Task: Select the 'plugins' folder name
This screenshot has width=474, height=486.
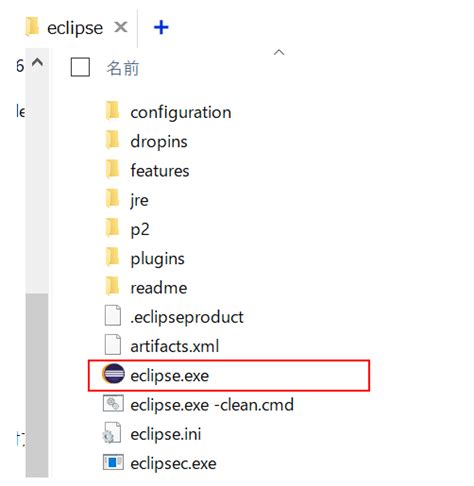Action: coord(157,259)
